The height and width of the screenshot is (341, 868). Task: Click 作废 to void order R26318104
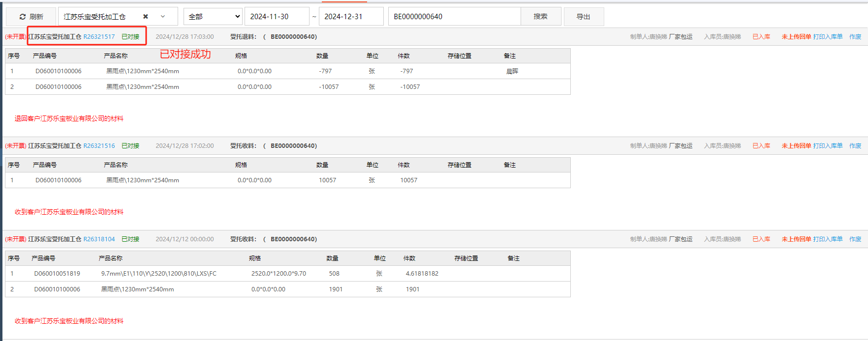click(x=855, y=239)
